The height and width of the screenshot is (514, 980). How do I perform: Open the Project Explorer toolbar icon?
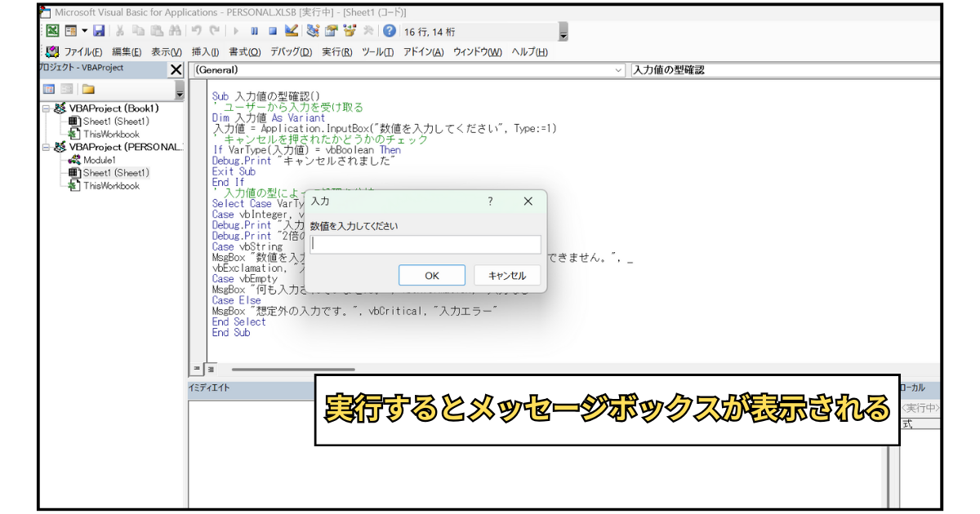tap(313, 31)
